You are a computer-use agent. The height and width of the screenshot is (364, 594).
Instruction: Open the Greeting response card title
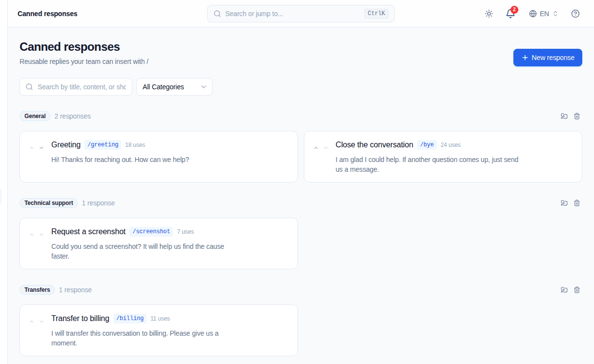[66, 144]
